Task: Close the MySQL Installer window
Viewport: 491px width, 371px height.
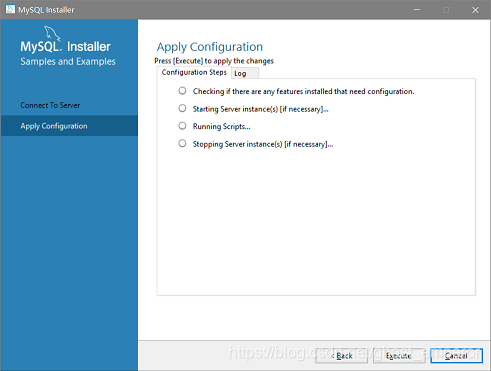Action: (476, 10)
